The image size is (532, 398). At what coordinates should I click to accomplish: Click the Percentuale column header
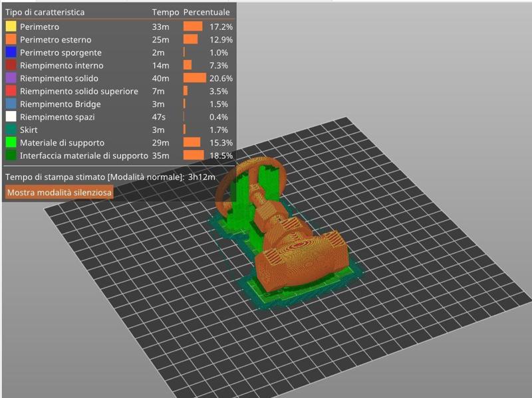click(x=206, y=12)
